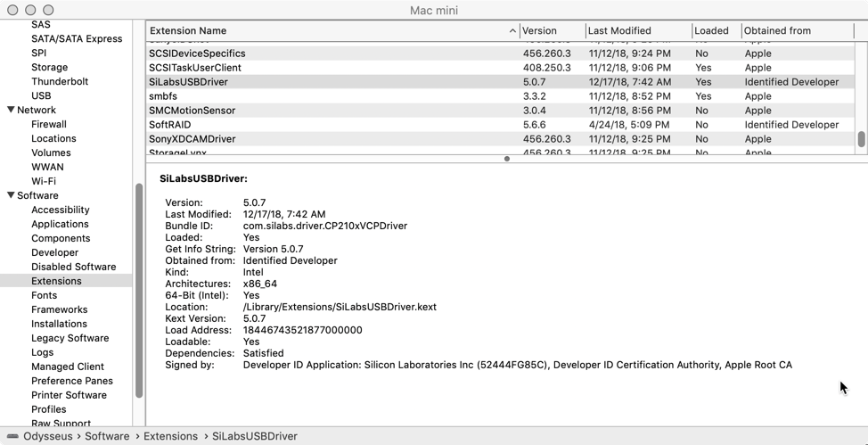
Task: Select the SCSITaskUserClient extension row
Action: coord(501,68)
